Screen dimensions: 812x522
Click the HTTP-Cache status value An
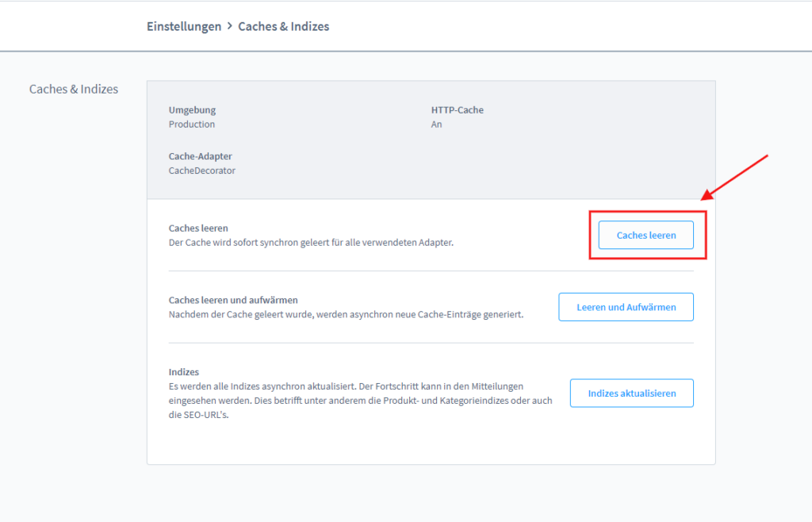[437, 125]
